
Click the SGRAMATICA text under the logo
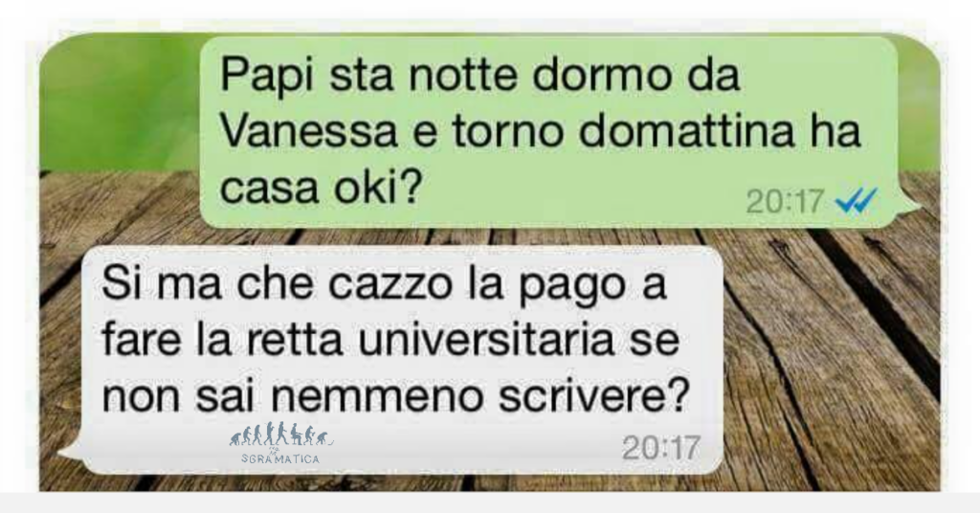280,458
